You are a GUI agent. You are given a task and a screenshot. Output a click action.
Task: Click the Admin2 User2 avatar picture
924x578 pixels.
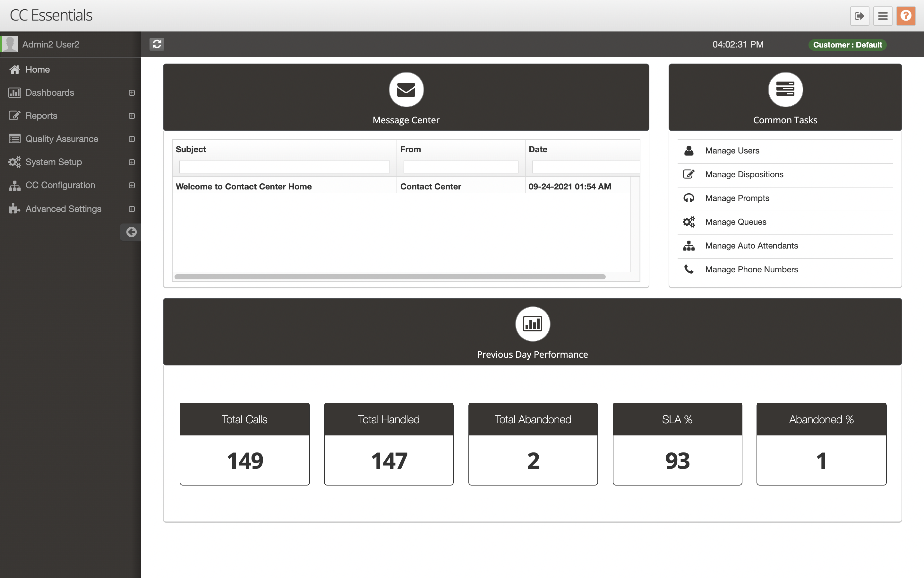(x=9, y=44)
